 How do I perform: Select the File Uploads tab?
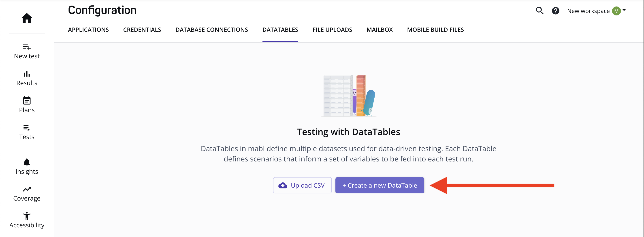click(332, 30)
